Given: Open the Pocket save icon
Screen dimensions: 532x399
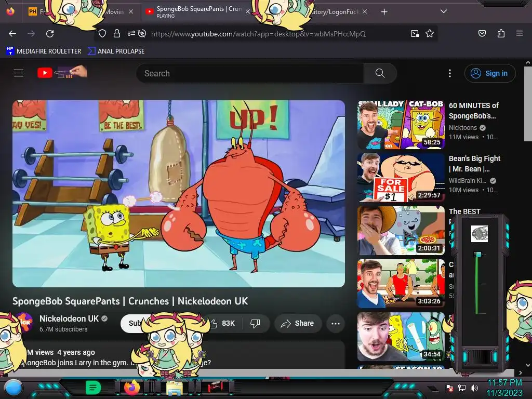Looking at the screenshot, I should click(x=482, y=33).
